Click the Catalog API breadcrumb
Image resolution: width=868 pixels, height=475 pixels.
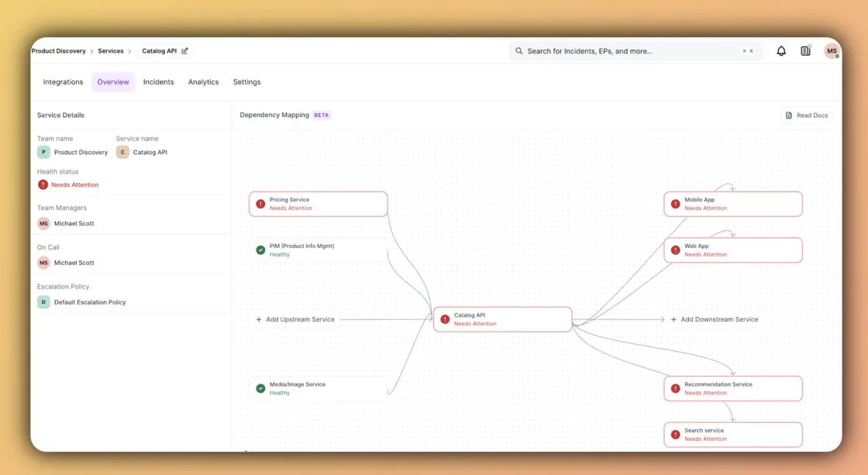160,51
